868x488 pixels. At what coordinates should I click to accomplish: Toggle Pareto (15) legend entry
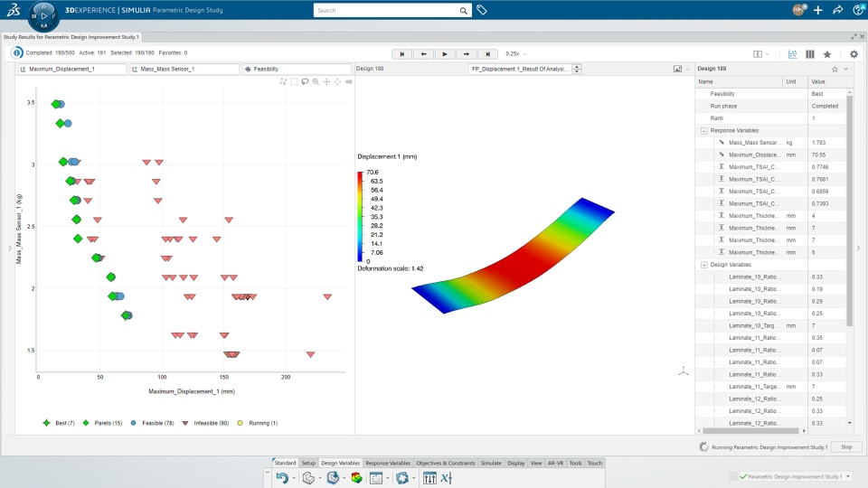tap(102, 423)
